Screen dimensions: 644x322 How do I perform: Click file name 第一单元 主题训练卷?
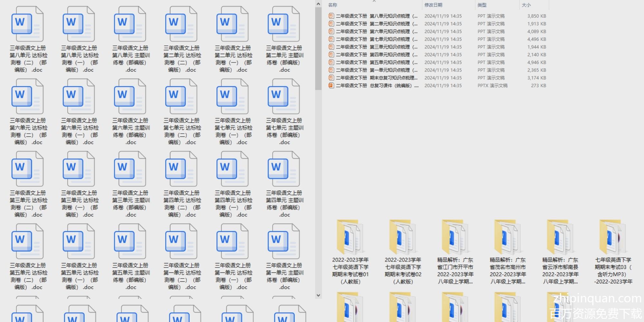(x=284, y=276)
